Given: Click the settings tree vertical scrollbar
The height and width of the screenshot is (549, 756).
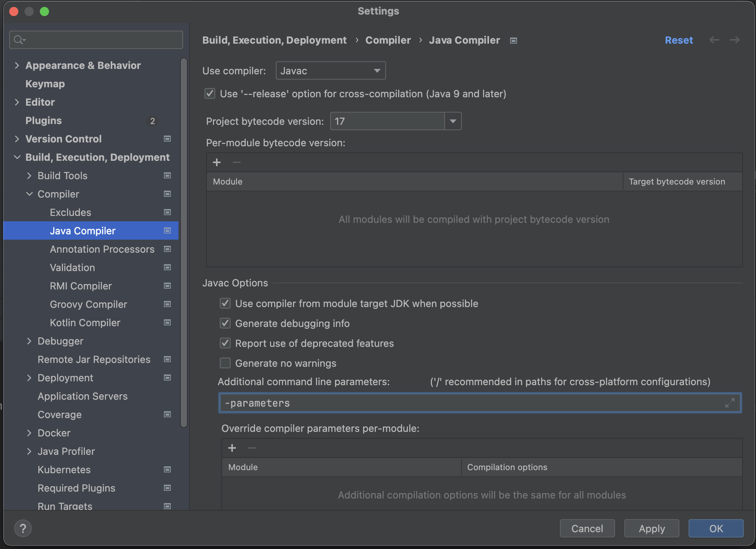Looking at the screenshot, I should pos(184,242).
